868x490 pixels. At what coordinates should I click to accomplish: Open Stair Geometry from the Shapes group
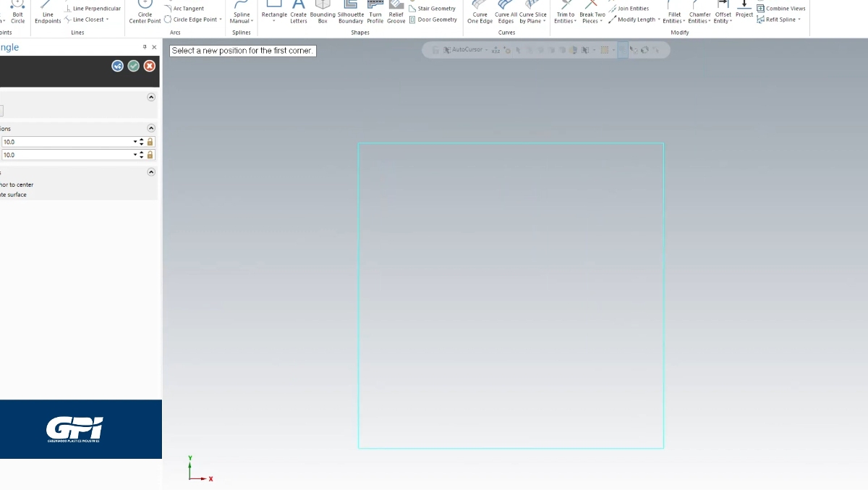433,8
